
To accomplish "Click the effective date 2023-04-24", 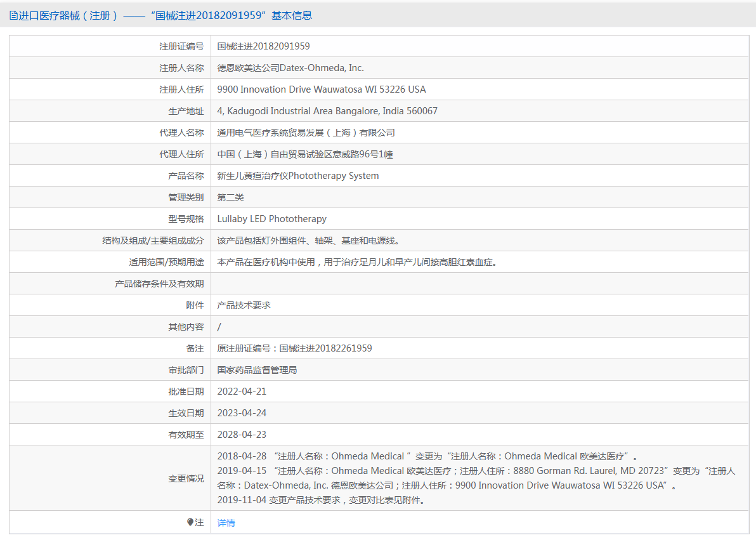I will (x=242, y=413).
